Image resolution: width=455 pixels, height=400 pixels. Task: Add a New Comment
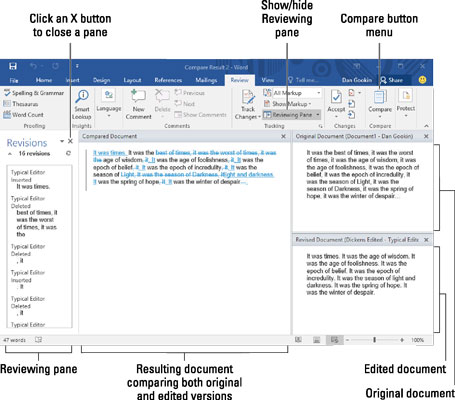(x=138, y=105)
